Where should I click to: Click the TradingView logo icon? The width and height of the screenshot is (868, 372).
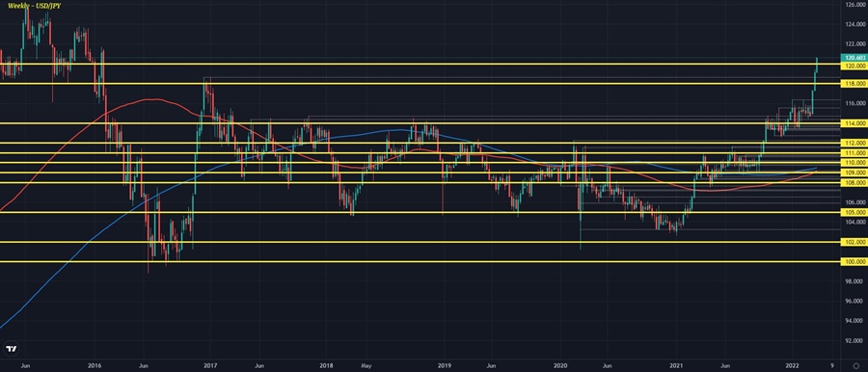pos(11,349)
